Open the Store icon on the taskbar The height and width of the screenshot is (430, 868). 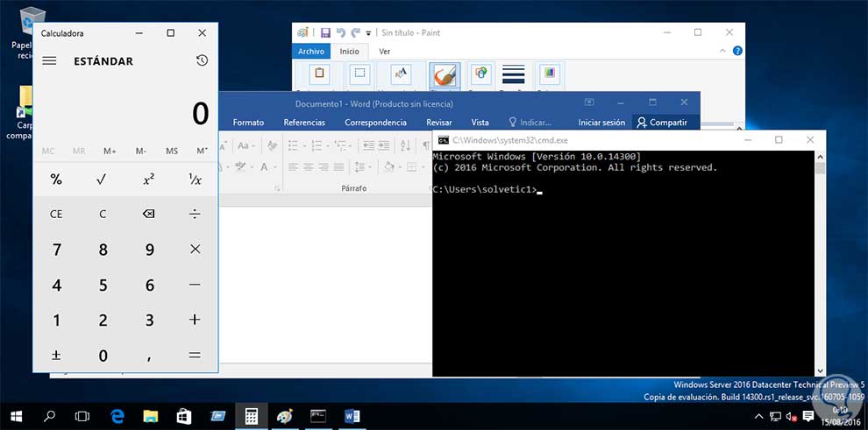click(184, 416)
